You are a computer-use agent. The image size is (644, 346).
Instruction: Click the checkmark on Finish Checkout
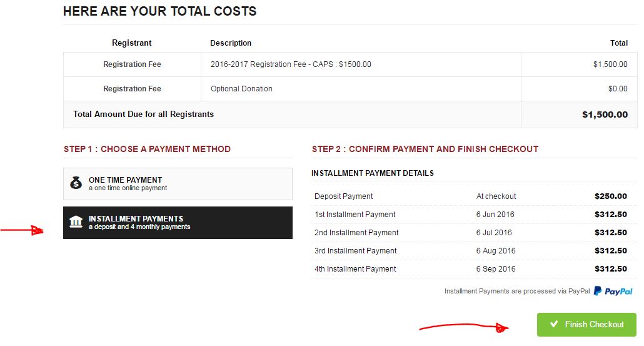[553, 324]
